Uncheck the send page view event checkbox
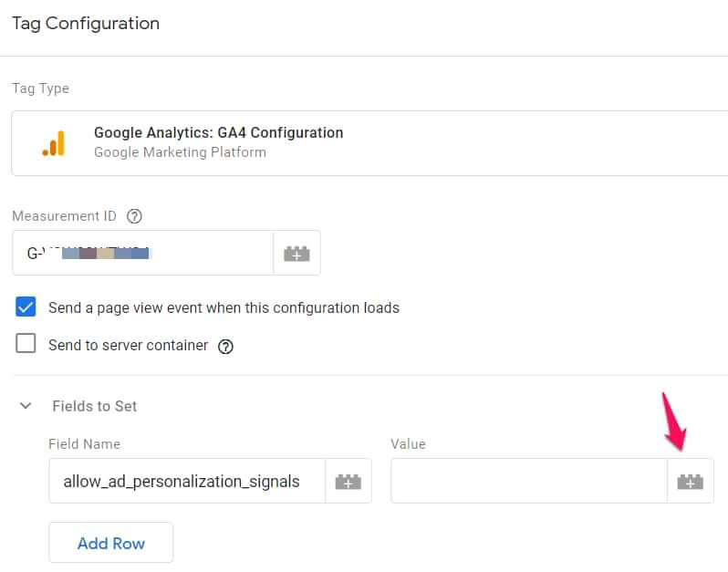The height and width of the screenshot is (572, 728). pyautogui.click(x=26, y=307)
